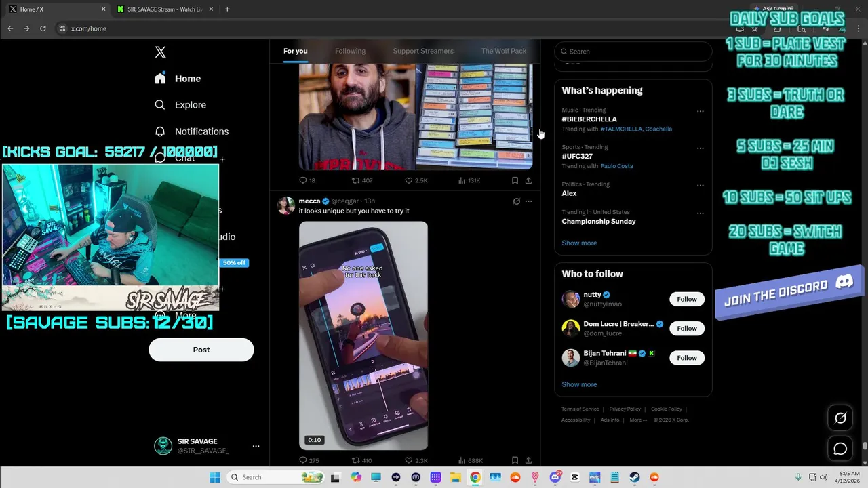
Task: Open more options on mecca's post
Action: (529, 201)
